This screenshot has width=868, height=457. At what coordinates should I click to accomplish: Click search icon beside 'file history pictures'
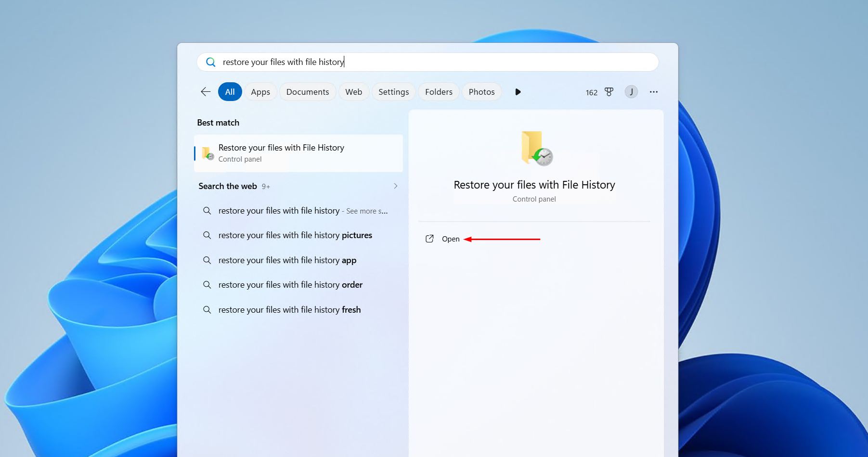pyautogui.click(x=207, y=235)
